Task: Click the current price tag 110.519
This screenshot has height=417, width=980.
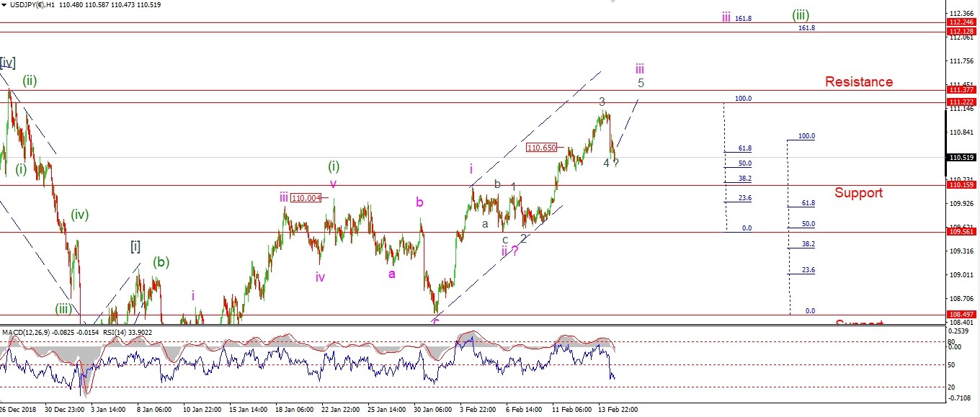Action: pyautogui.click(x=962, y=157)
